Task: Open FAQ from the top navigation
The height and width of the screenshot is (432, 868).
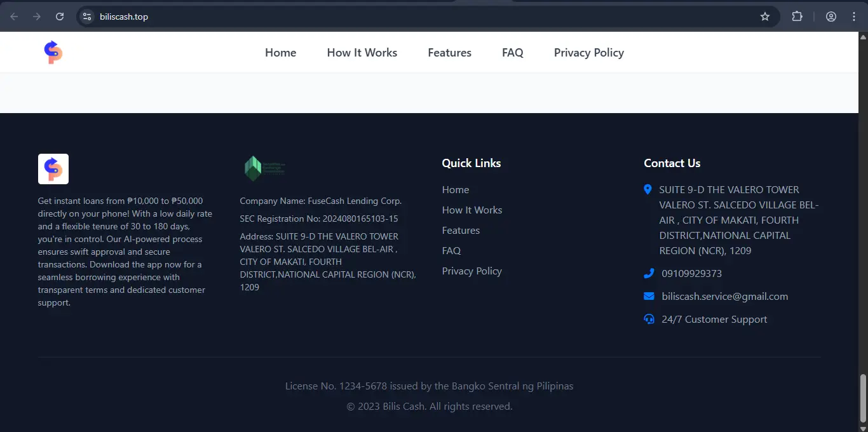Action: (x=512, y=53)
